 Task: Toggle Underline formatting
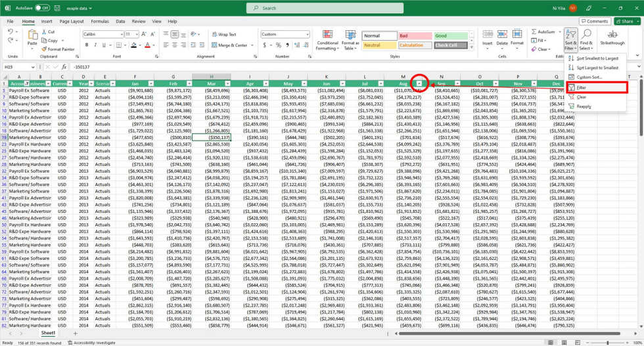[x=104, y=45]
